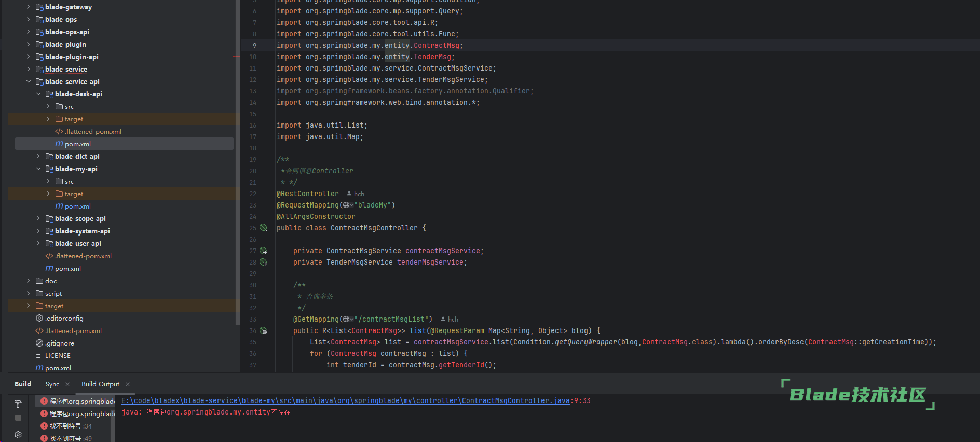Expand the blade-gateway module
Viewport: 980px width, 442px height.
(29, 7)
